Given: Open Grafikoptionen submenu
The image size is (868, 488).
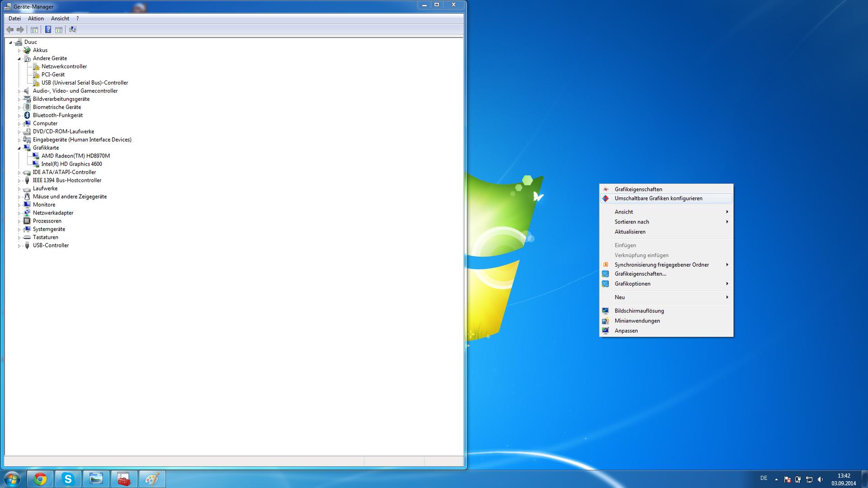Looking at the screenshot, I should [666, 284].
